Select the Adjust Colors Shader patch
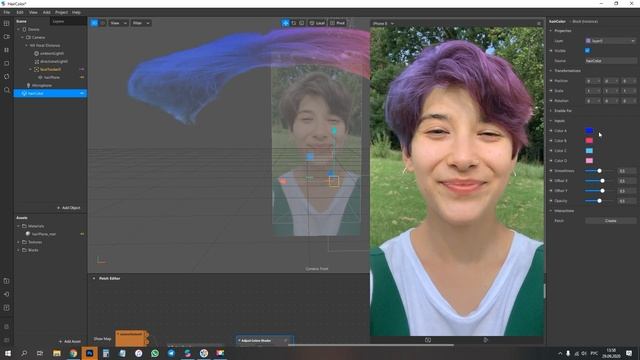The height and width of the screenshot is (360, 640). click(264, 340)
